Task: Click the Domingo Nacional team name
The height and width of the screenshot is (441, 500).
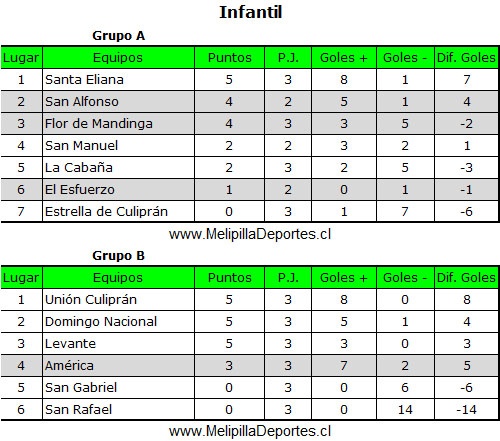Action: coord(101,322)
